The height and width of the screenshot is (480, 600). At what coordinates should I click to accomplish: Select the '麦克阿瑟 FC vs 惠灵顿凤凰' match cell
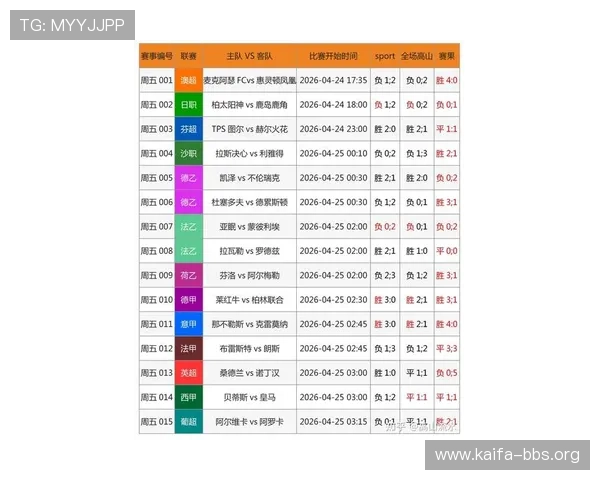click(249, 80)
